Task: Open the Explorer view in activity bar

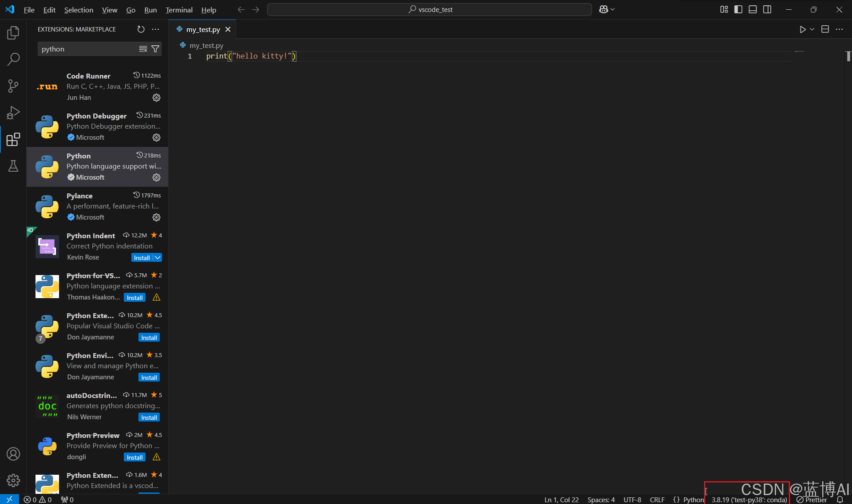Action: point(13,32)
